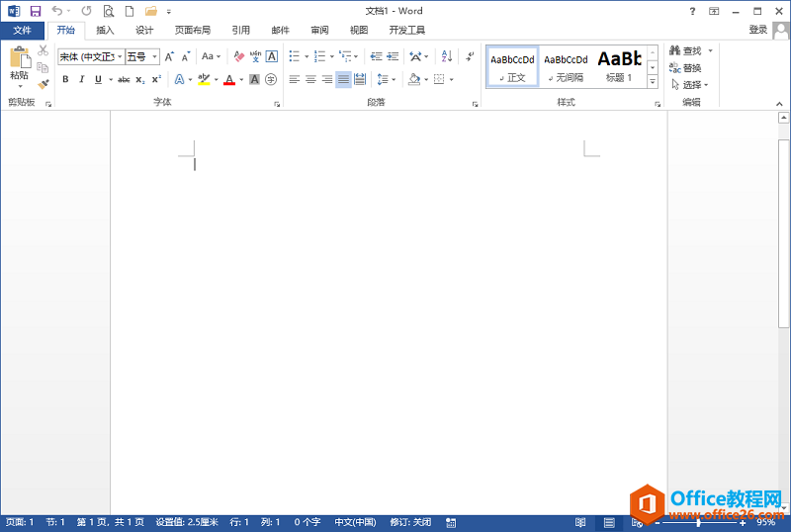Select the 标题 1 style thumbnail
The width and height of the screenshot is (791, 532).
pyautogui.click(x=619, y=66)
